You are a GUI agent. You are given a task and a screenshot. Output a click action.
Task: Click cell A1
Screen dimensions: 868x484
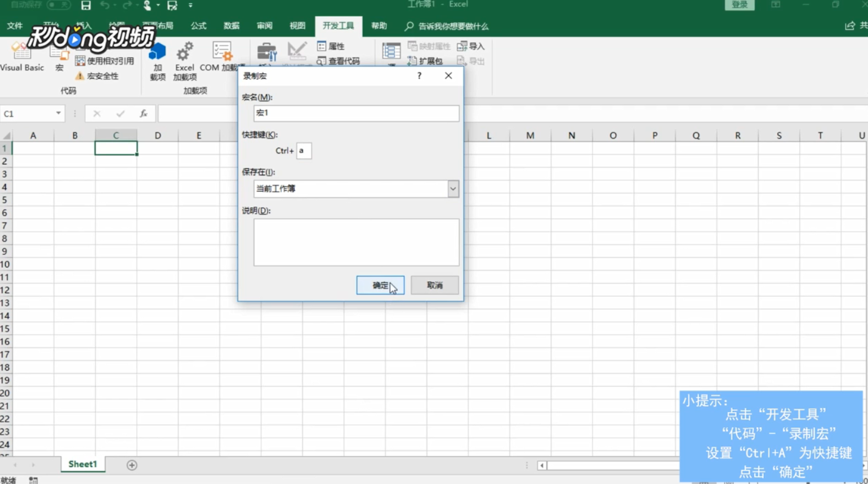pyautogui.click(x=33, y=148)
